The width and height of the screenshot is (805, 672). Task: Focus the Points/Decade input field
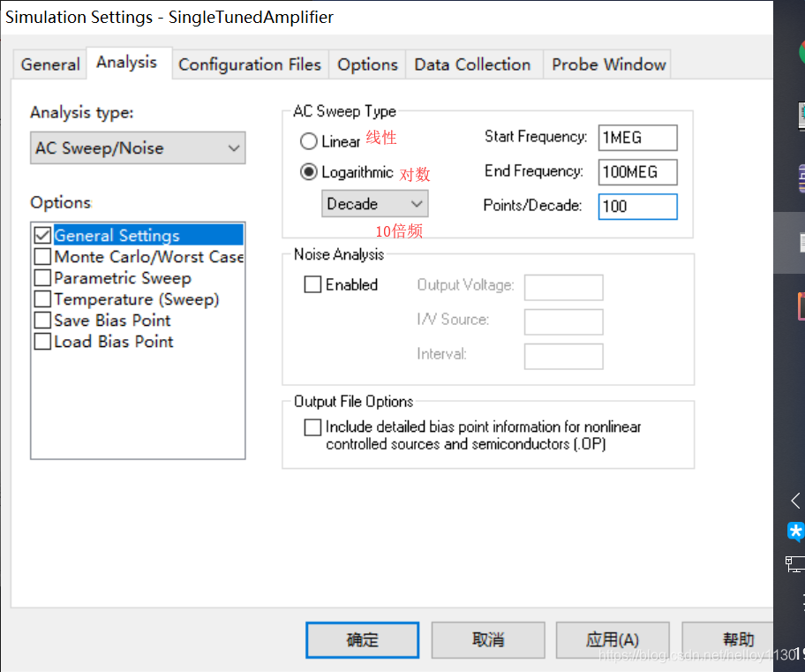(637, 207)
